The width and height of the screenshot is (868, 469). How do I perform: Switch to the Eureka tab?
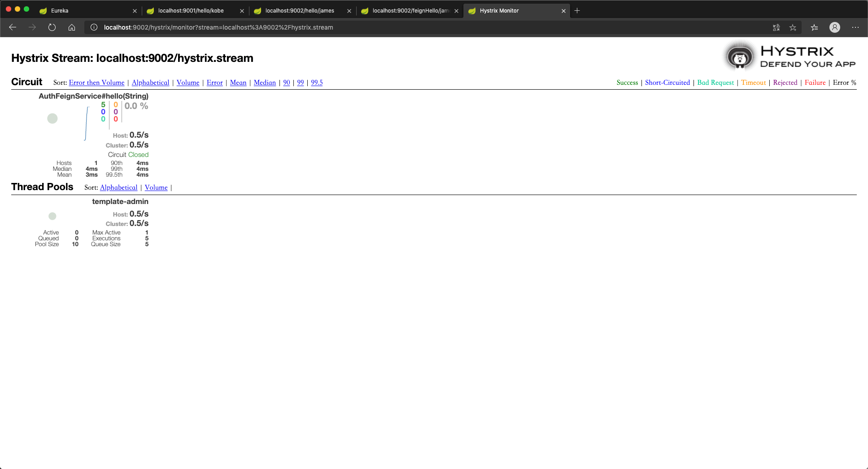click(x=88, y=11)
